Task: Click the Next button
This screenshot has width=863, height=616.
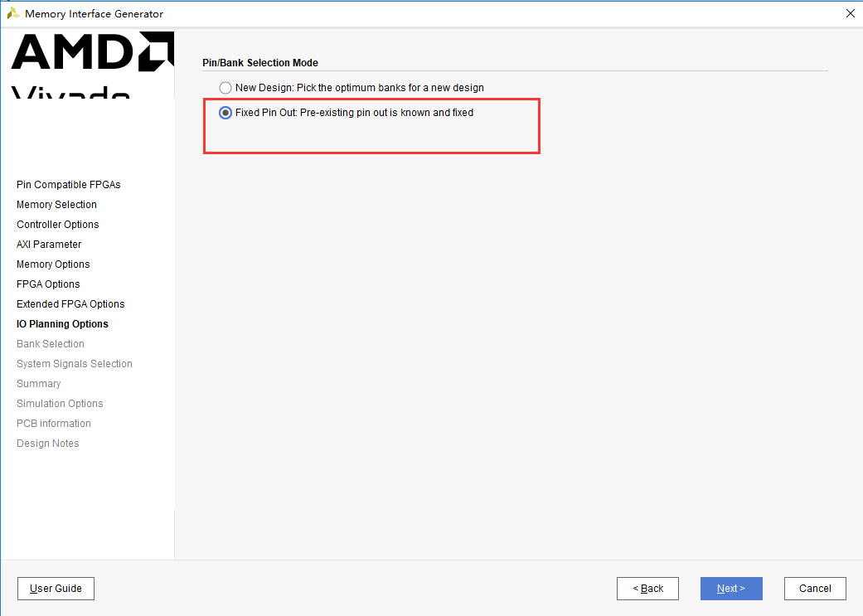Action: pyautogui.click(x=731, y=589)
